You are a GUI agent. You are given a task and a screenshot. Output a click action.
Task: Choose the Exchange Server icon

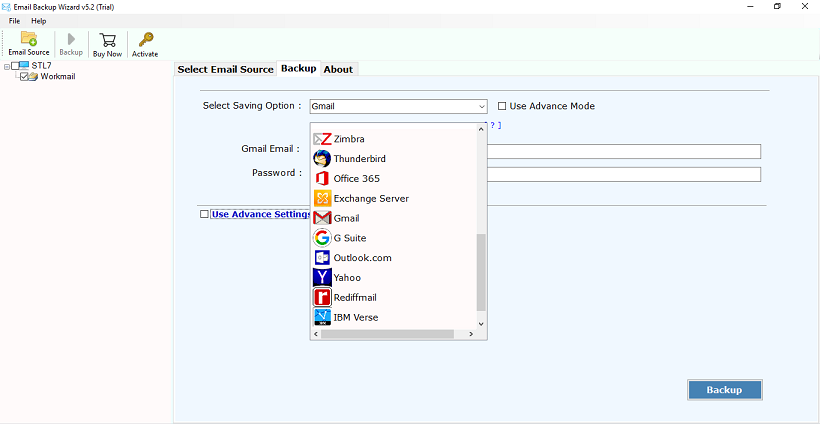[322, 198]
